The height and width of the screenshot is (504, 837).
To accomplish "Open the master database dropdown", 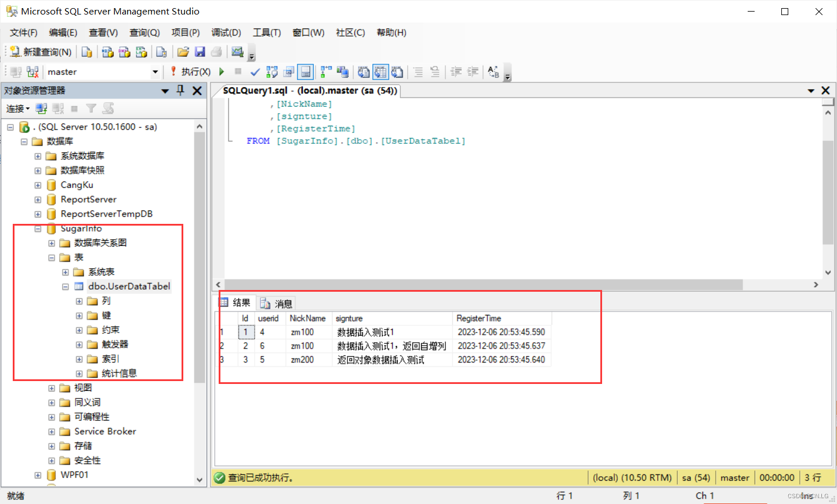I will (x=155, y=72).
